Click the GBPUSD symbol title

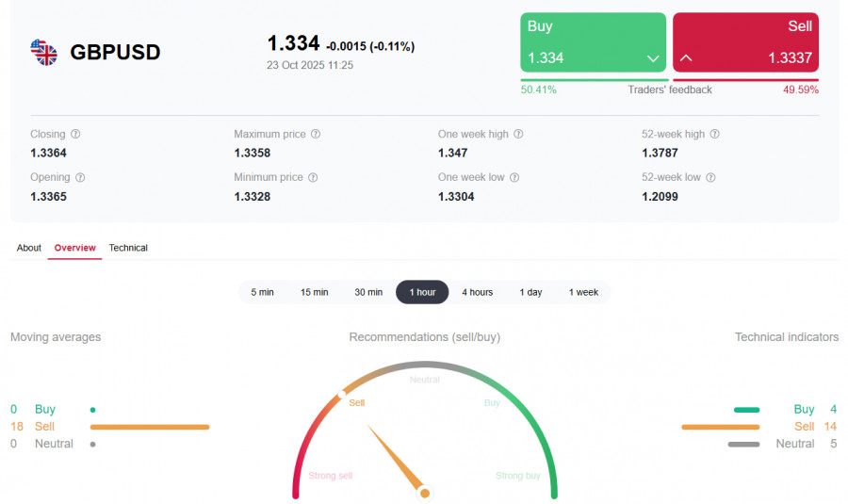pos(115,53)
